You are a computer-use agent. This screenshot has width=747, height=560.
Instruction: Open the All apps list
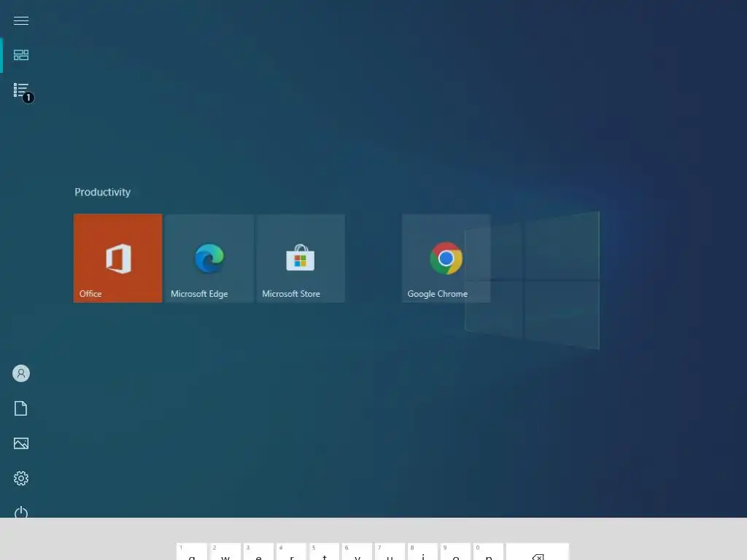(21, 90)
